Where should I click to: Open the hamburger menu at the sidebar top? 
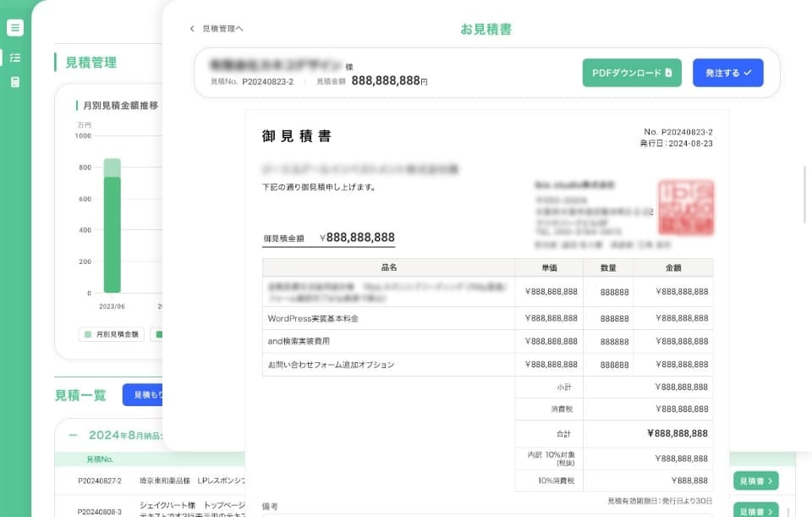point(15,27)
